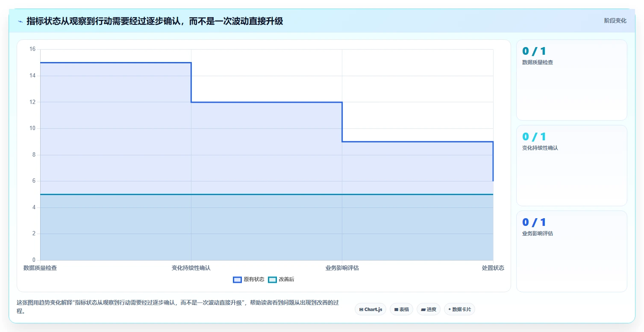Click y-axis tick label 14

pyautogui.click(x=32, y=76)
